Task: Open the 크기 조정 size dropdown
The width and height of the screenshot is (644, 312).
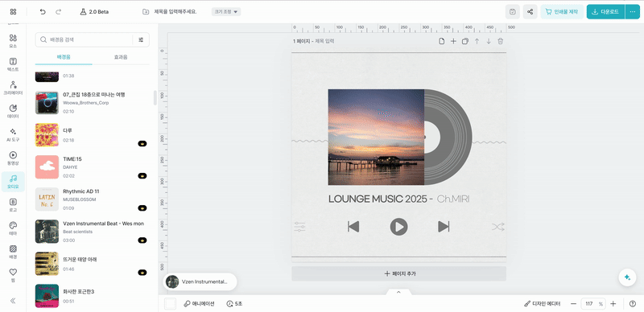Action: (x=226, y=11)
